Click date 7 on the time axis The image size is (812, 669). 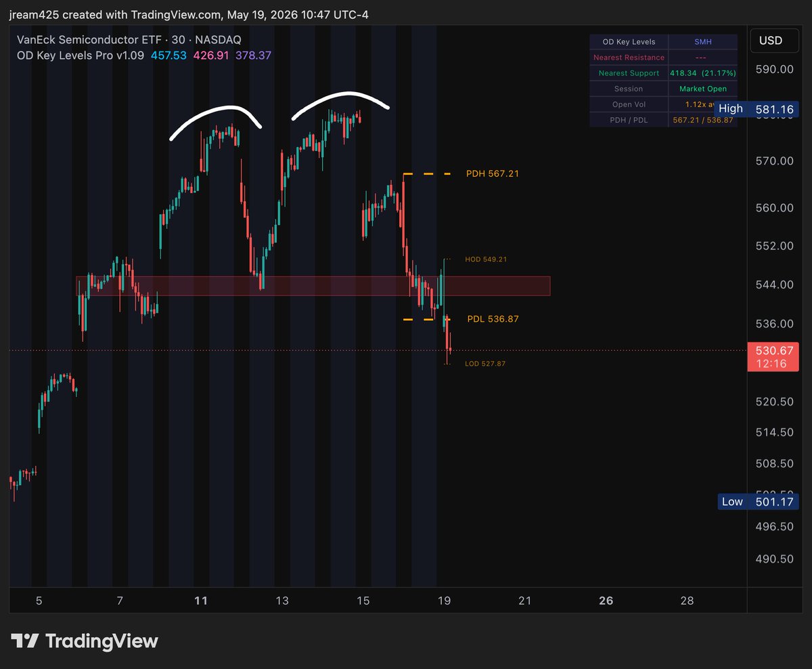click(x=120, y=601)
